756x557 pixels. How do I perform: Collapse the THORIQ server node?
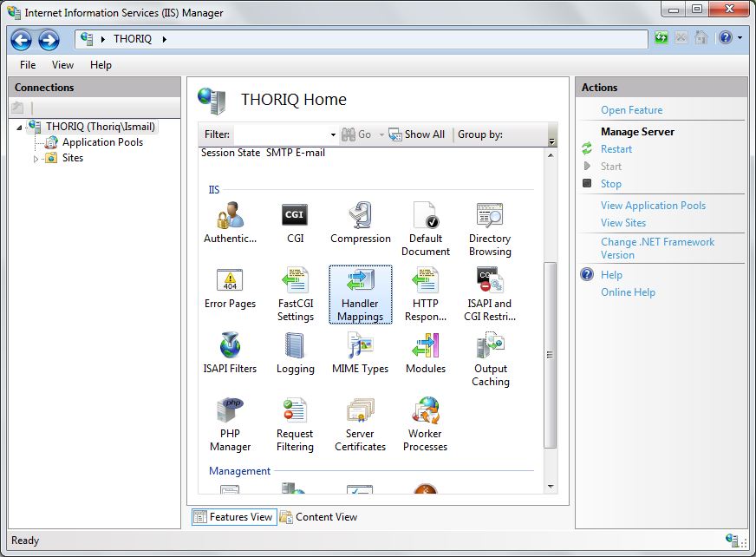(19, 126)
